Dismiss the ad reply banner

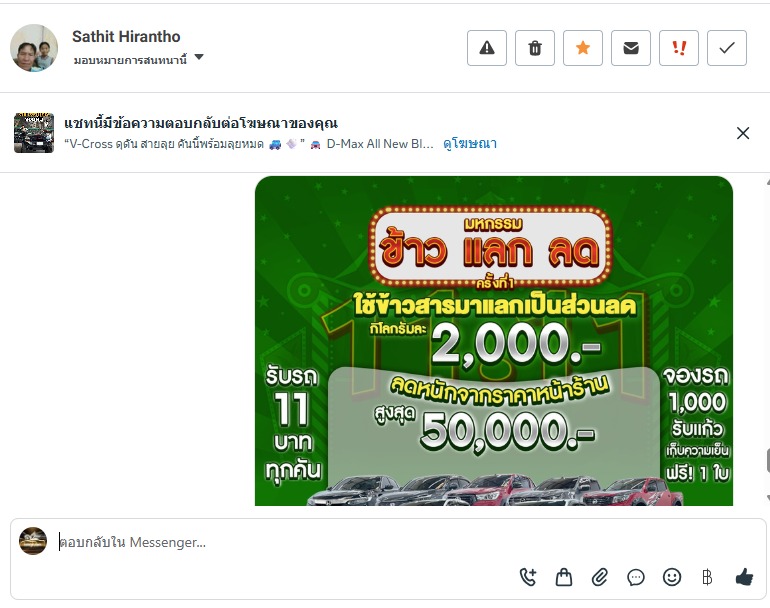[x=743, y=133]
